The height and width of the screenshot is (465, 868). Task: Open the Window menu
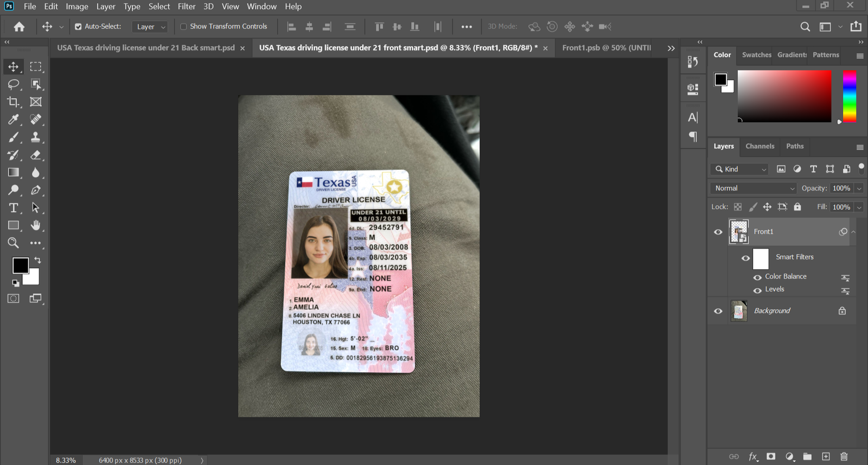point(261,7)
